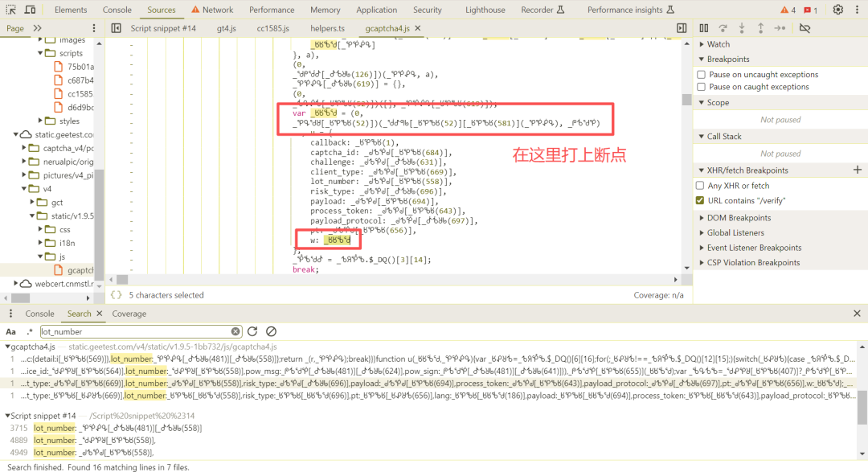The height and width of the screenshot is (472, 868).
Task: Click the pause script execution button
Action: click(703, 28)
